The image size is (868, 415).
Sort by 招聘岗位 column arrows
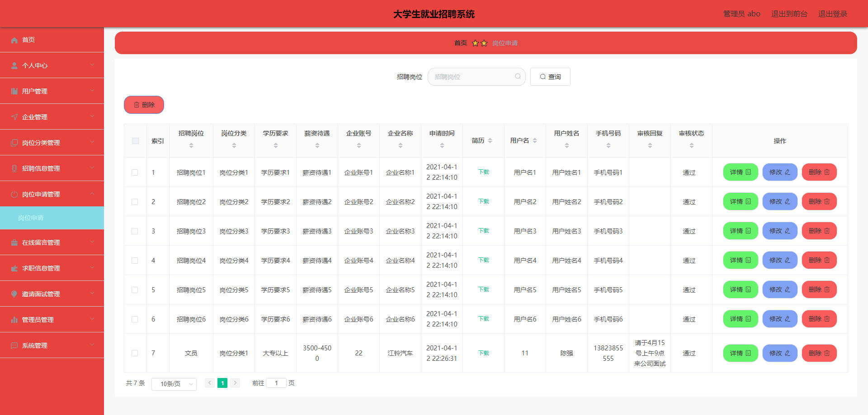[x=191, y=145]
